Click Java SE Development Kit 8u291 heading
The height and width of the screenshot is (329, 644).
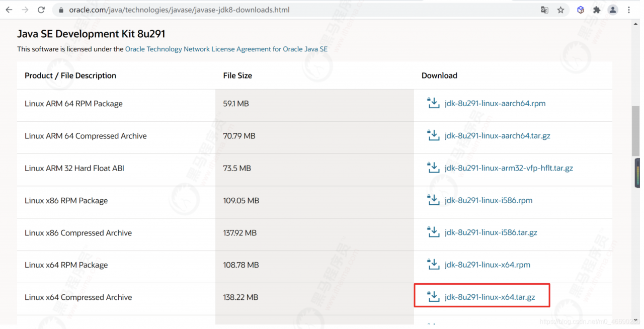[x=91, y=34]
